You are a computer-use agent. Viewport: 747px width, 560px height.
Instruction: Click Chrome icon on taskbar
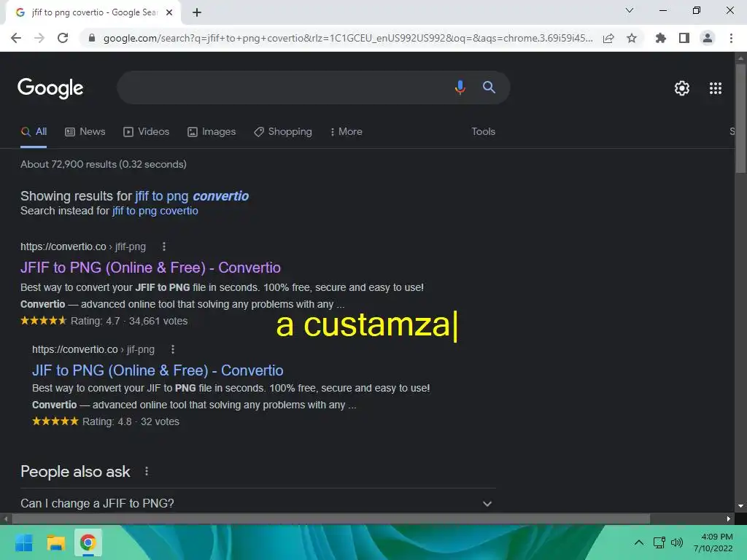coord(88,542)
